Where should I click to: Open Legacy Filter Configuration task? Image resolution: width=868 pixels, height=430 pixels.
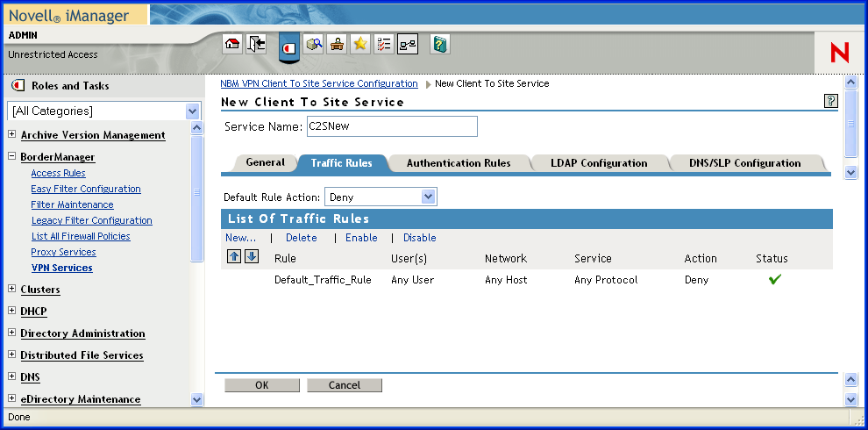pos(92,220)
